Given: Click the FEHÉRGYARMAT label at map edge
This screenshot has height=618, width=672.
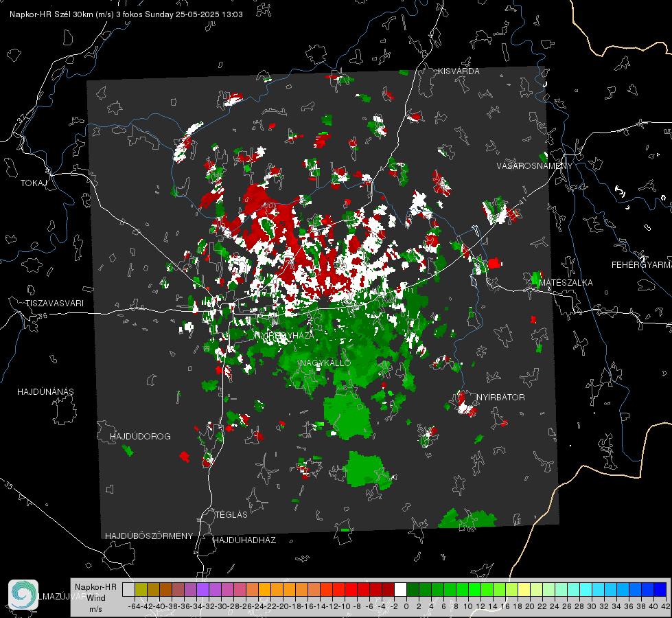Looking at the screenshot, I should (x=642, y=265).
